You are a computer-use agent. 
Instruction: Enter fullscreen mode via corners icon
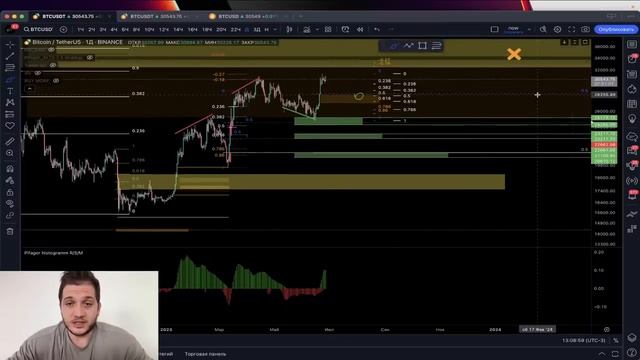click(571, 29)
